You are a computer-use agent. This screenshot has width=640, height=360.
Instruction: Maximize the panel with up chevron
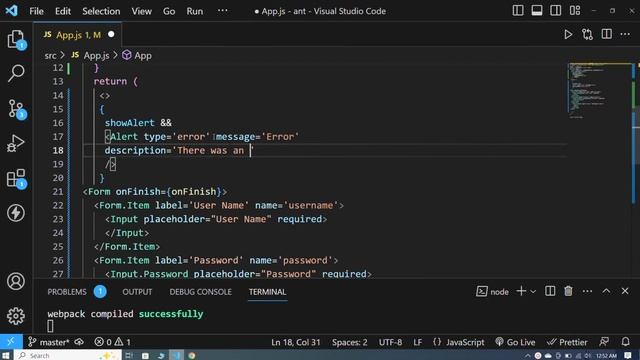(x=606, y=291)
